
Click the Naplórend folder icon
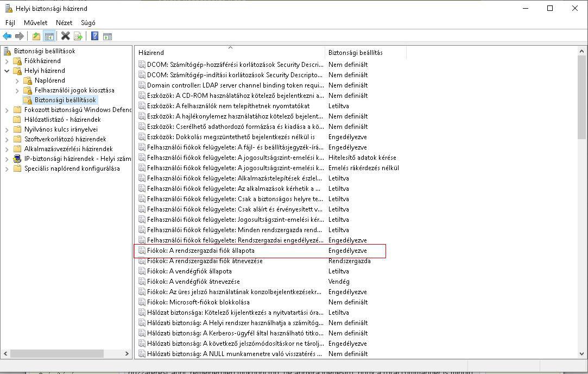tap(28, 80)
